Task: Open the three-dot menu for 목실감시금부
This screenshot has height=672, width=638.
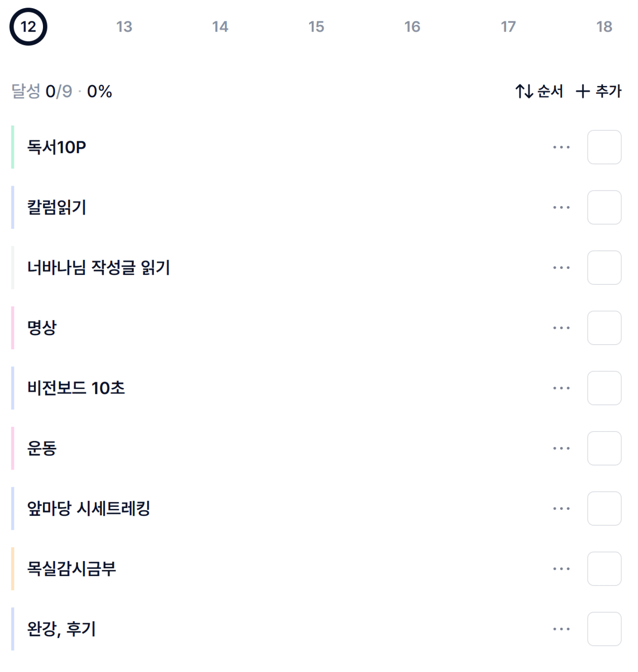Action: click(x=561, y=569)
